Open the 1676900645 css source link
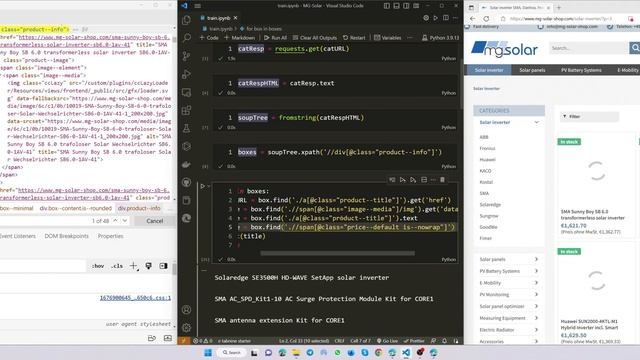 136,298
